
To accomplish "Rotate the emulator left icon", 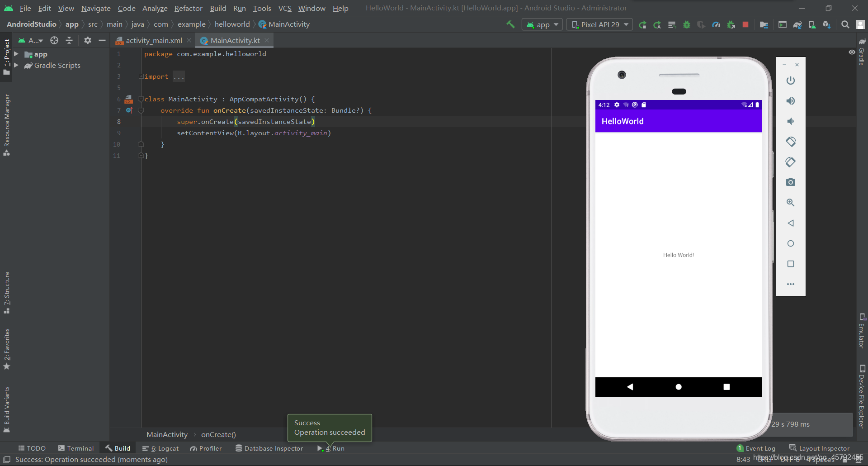I will [791, 142].
